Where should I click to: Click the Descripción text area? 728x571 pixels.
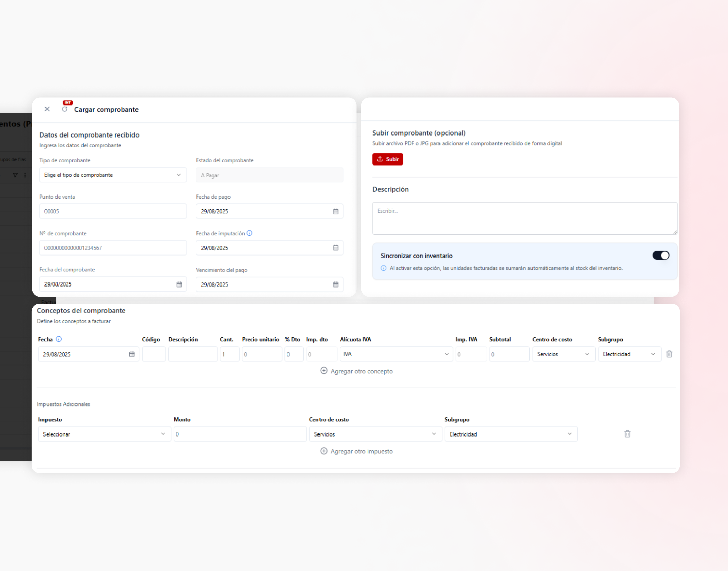524,218
